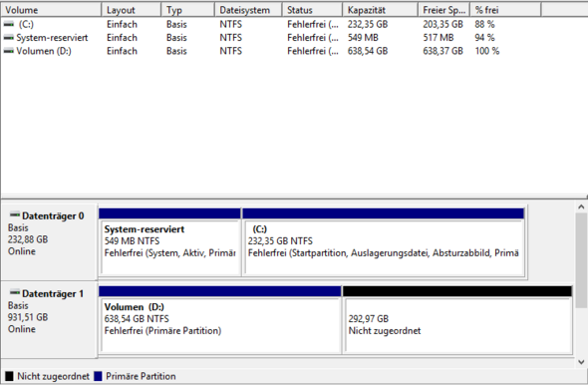Select the 292,97 GB Nicht zugeordnet space
This screenshot has height=385, width=588.
pos(457,320)
